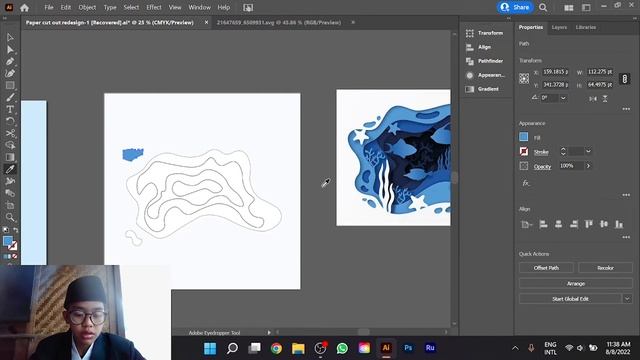The height and width of the screenshot is (360, 640).
Task: Click the Opacity label link
Action: (x=542, y=167)
